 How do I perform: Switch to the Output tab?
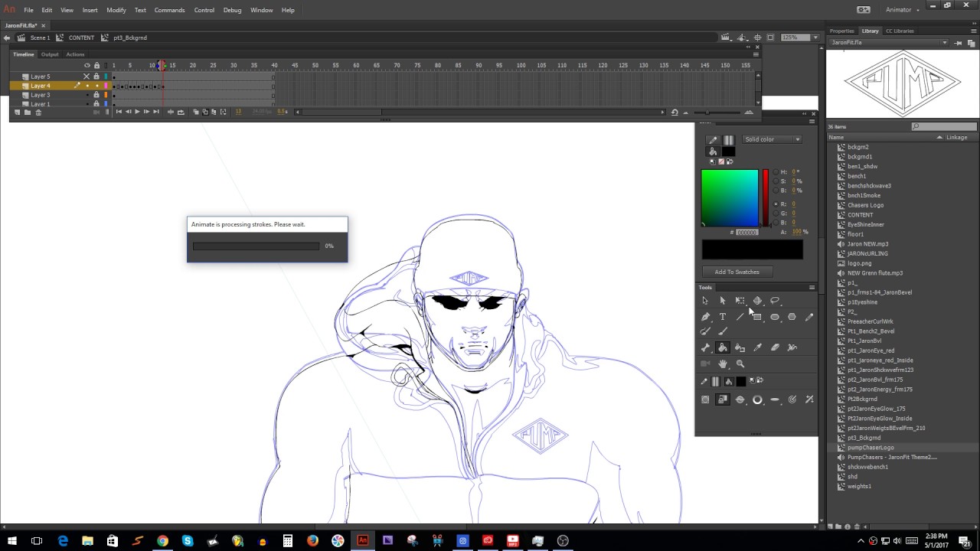coord(50,54)
